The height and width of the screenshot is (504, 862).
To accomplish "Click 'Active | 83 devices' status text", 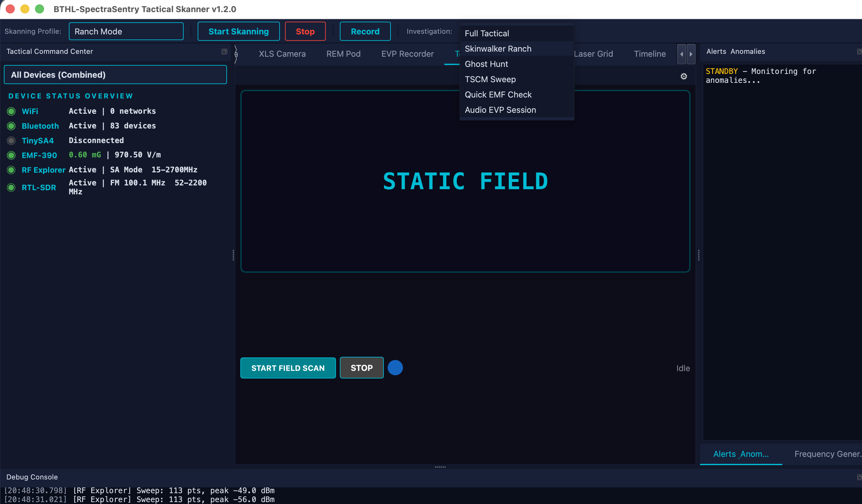I will coord(112,126).
